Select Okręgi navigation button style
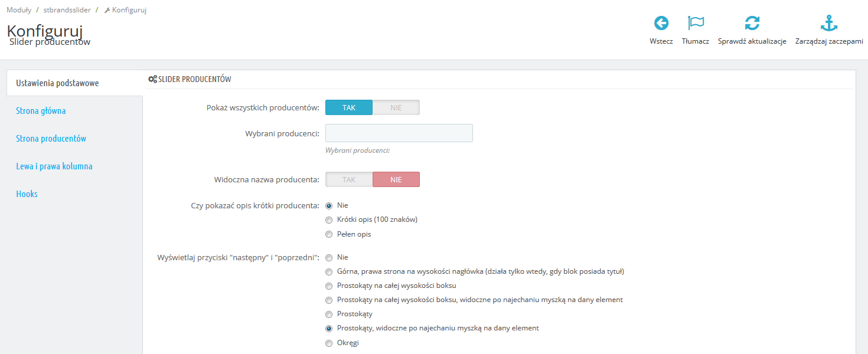Image resolution: width=868 pixels, height=354 pixels. click(329, 343)
